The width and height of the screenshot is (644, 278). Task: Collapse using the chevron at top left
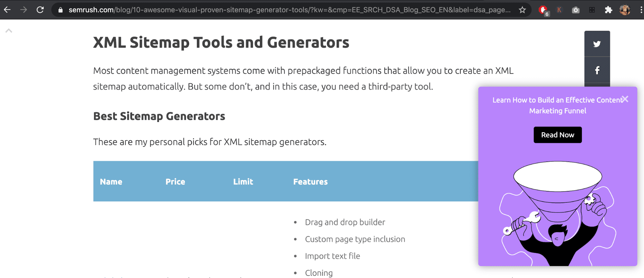[x=9, y=31]
